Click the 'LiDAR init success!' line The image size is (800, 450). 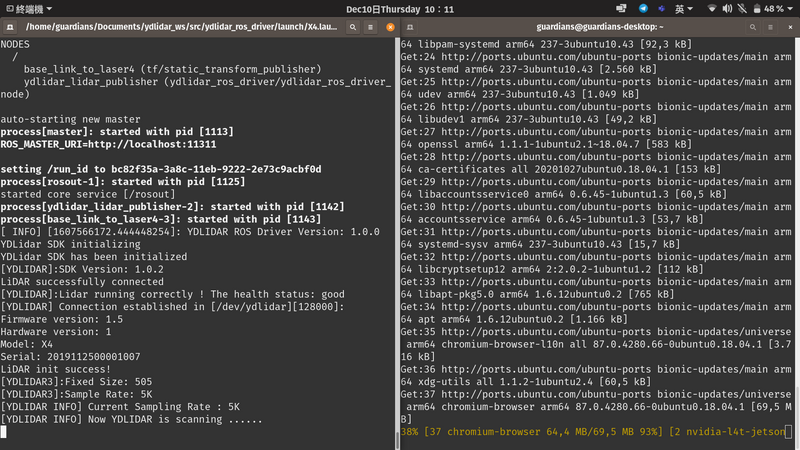tap(56, 369)
